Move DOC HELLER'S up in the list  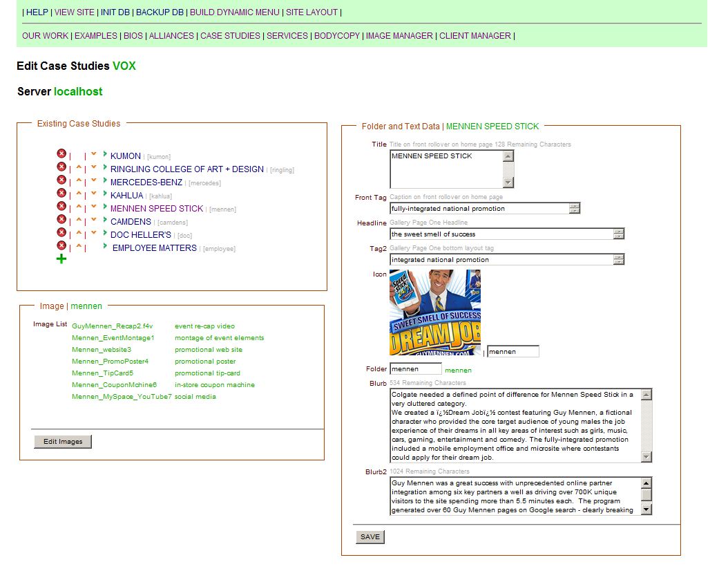(x=79, y=233)
